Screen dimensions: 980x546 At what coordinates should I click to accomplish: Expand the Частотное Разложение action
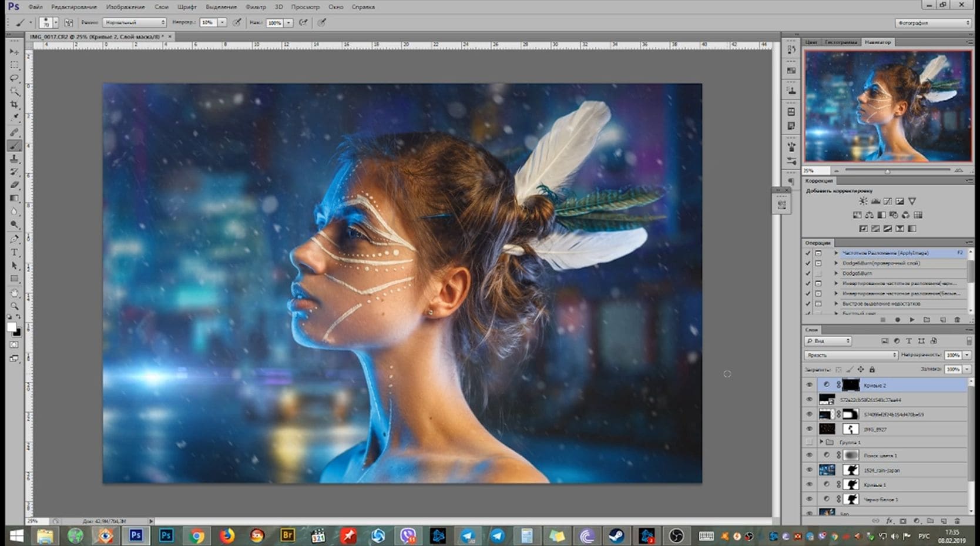[836, 253]
